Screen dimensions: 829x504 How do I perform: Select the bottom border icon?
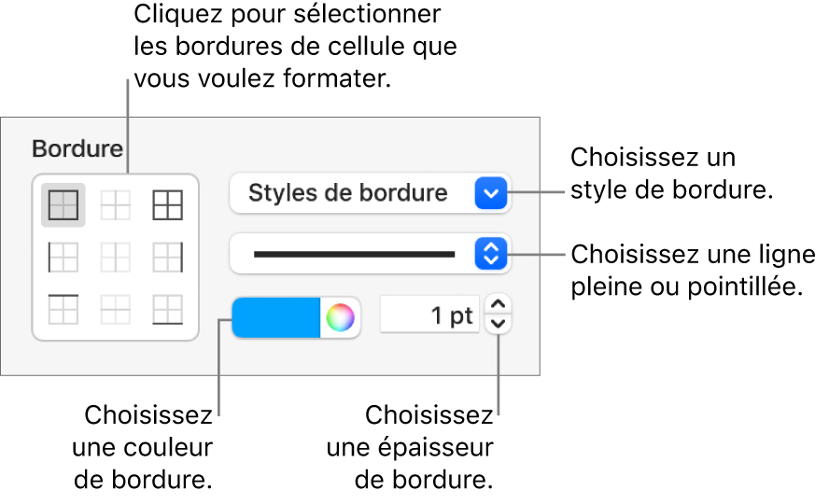coord(168,309)
